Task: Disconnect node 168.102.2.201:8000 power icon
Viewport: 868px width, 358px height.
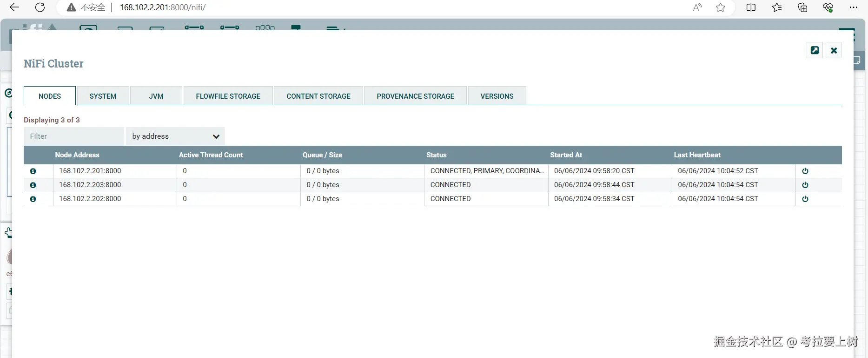Action: (x=805, y=171)
